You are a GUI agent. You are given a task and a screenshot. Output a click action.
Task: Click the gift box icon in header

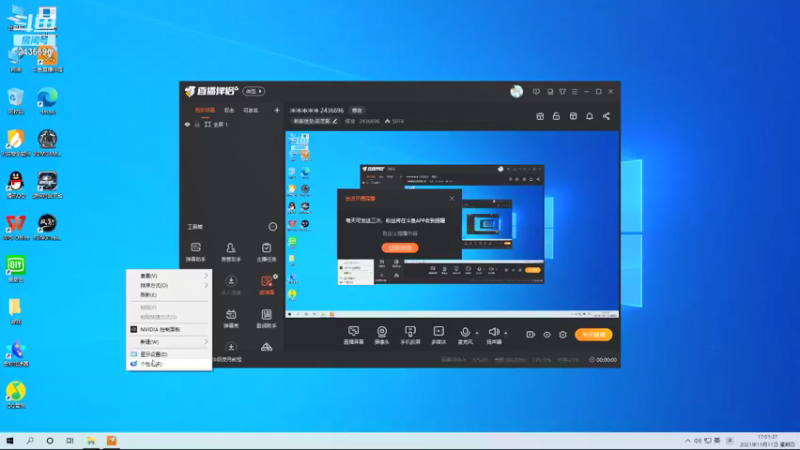(540, 116)
